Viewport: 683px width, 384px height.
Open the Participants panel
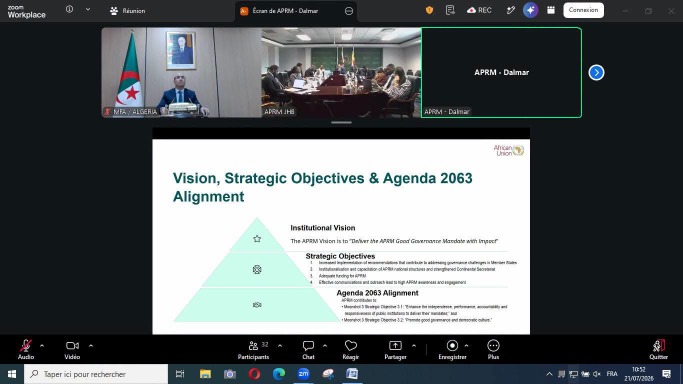point(253,350)
